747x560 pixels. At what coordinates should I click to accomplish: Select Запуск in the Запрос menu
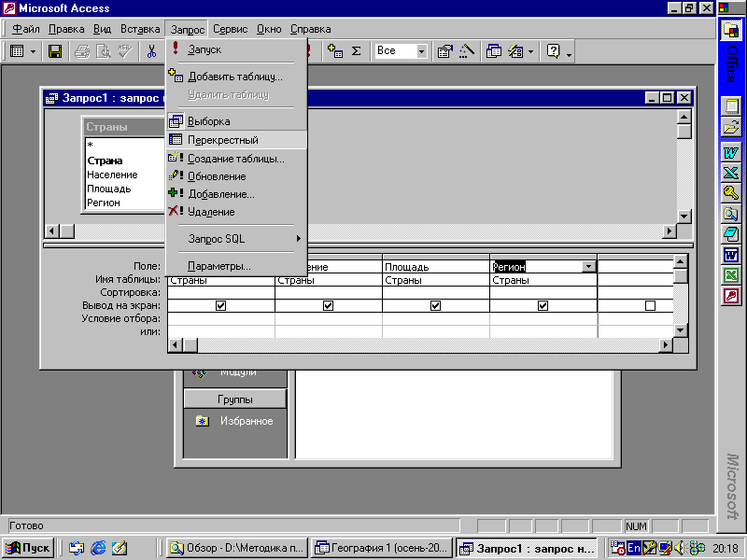[x=236, y=49]
